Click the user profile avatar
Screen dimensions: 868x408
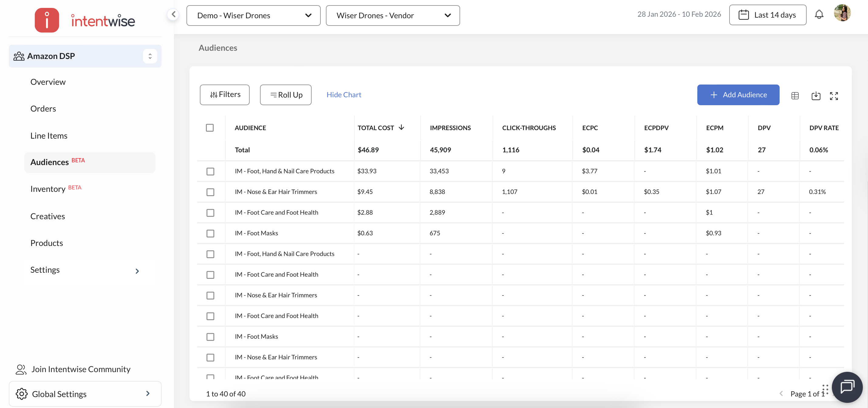tap(842, 13)
